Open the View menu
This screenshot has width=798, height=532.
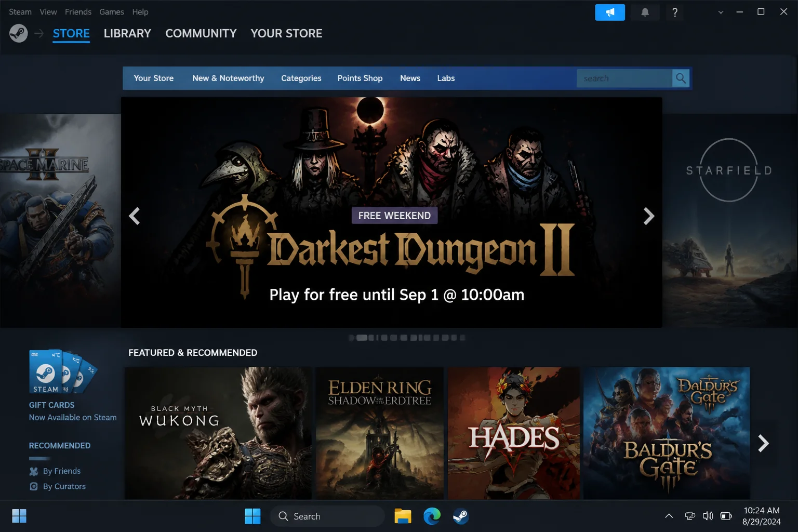coord(48,11)
